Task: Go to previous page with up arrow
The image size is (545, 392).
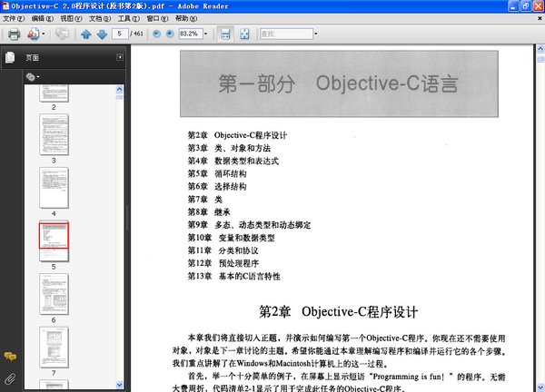Action: pyautogui.click(x=86, y=34)
